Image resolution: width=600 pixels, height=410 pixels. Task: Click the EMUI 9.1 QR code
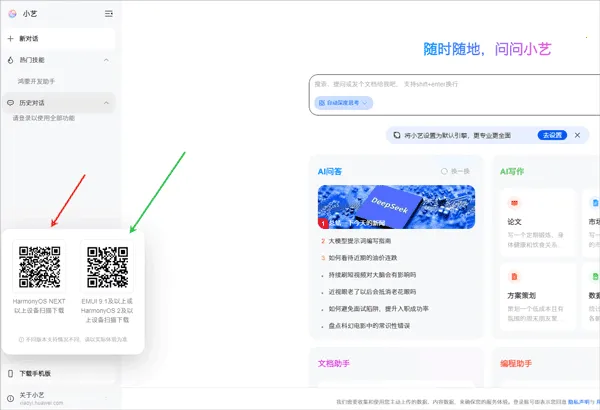coord(107,265)
